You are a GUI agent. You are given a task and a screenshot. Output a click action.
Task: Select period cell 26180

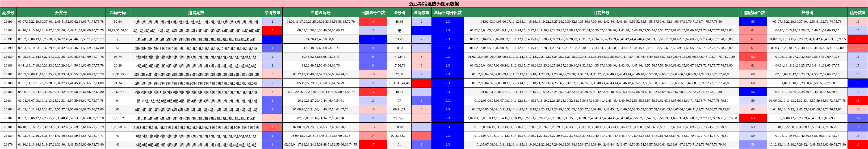[x=8, y=135]
